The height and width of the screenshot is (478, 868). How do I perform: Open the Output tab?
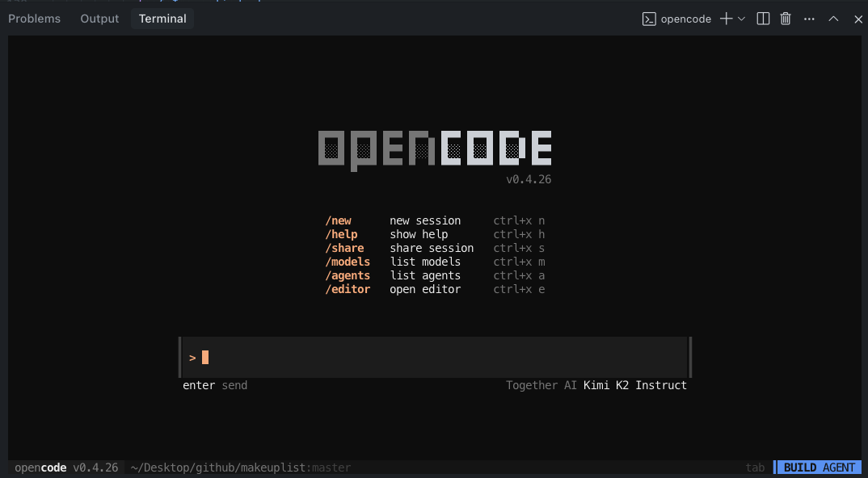pyautogui.click(x=99, y=19)
